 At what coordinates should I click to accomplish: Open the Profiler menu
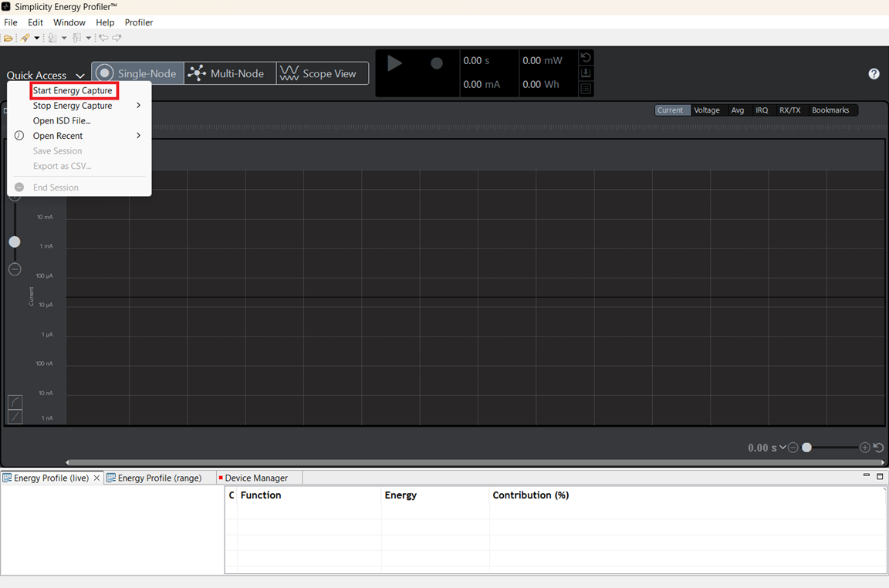(x=138, y=22)
